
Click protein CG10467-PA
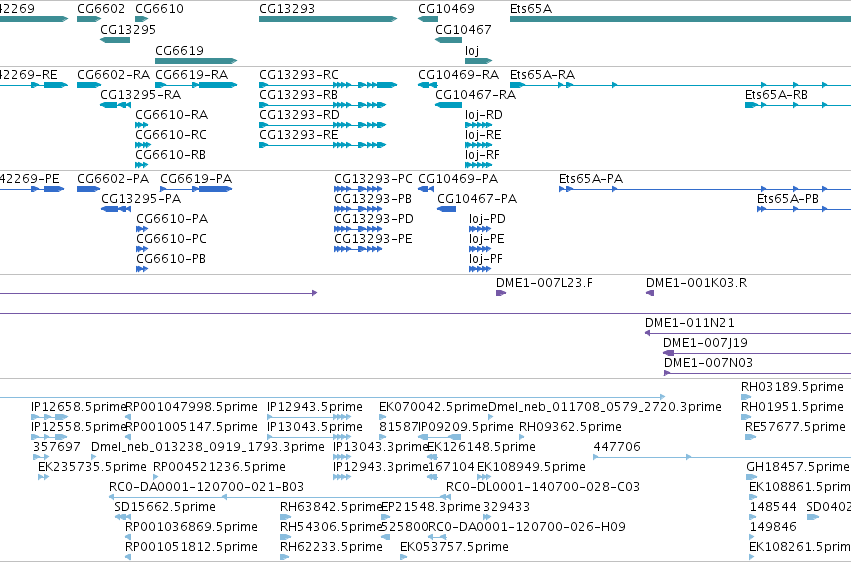pyautogui.click(x=447, y=209)
